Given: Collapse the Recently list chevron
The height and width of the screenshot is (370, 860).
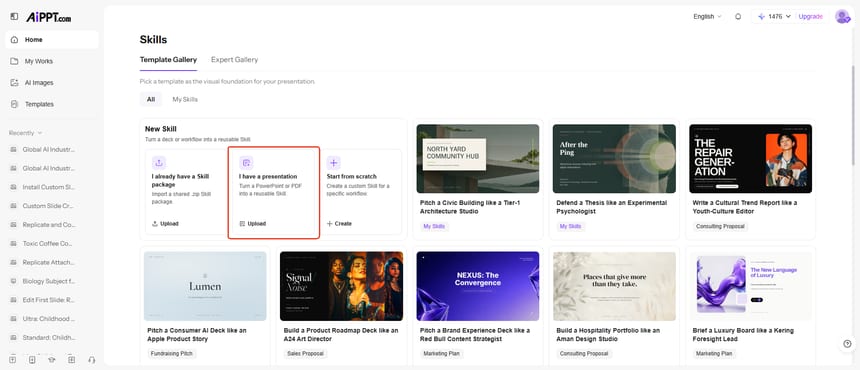Looking at the screenshot, I should pyautogui.click(x=39, y=133).
